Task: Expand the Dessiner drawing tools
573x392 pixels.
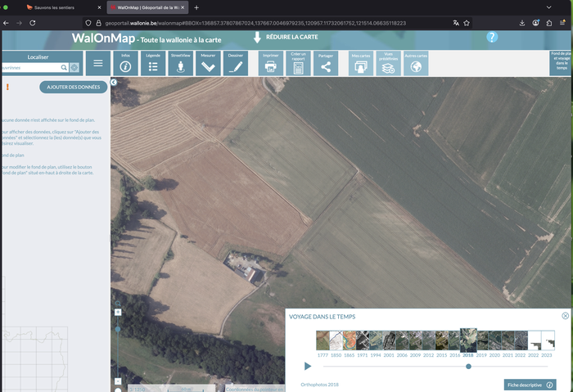Action: (x=236, y=63)
